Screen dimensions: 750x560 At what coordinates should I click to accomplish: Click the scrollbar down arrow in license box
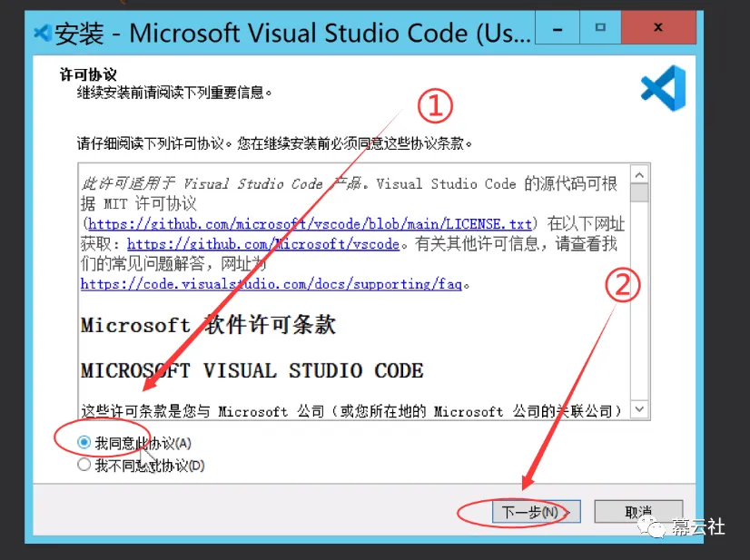(x=639, y=409)
